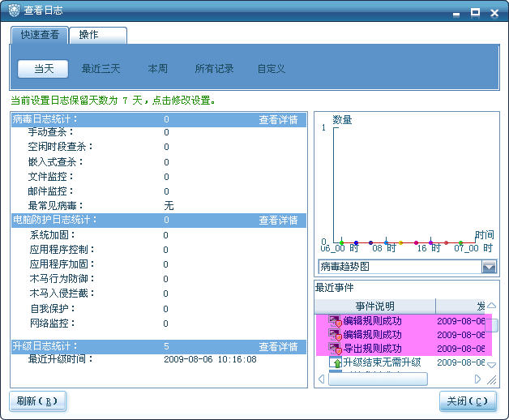Click the horizontal scrollbar thumb in 最近事件
This screenshot has height=420, width=509.
pos(378,379)
